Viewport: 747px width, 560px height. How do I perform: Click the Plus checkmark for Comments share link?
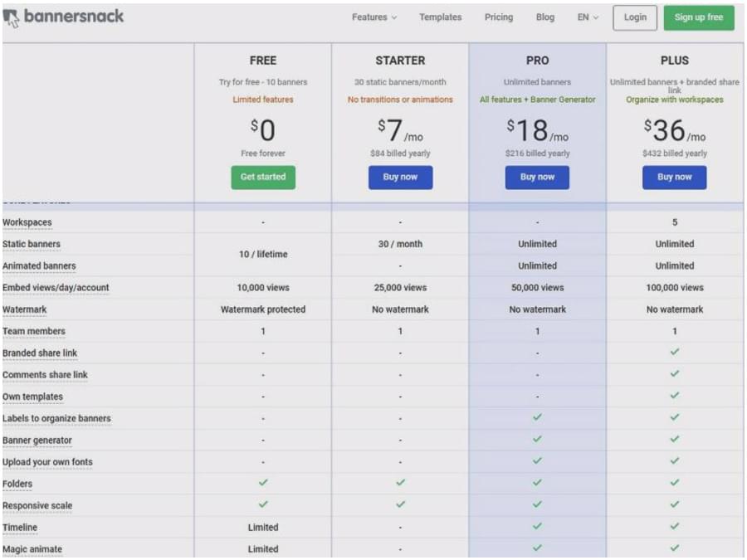[x=675, y=374]
